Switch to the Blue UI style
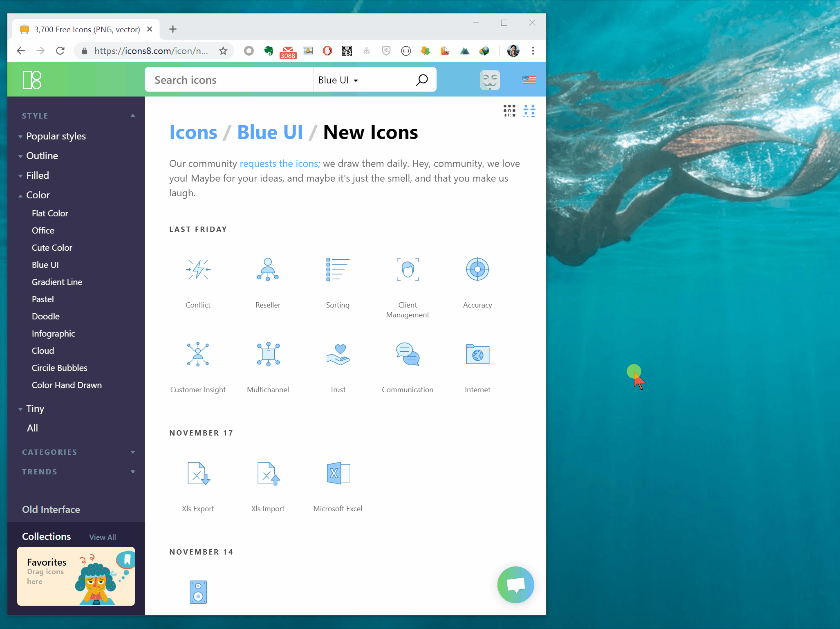The width and height of the screenshot is (840, 629). (x=45, y=264)
